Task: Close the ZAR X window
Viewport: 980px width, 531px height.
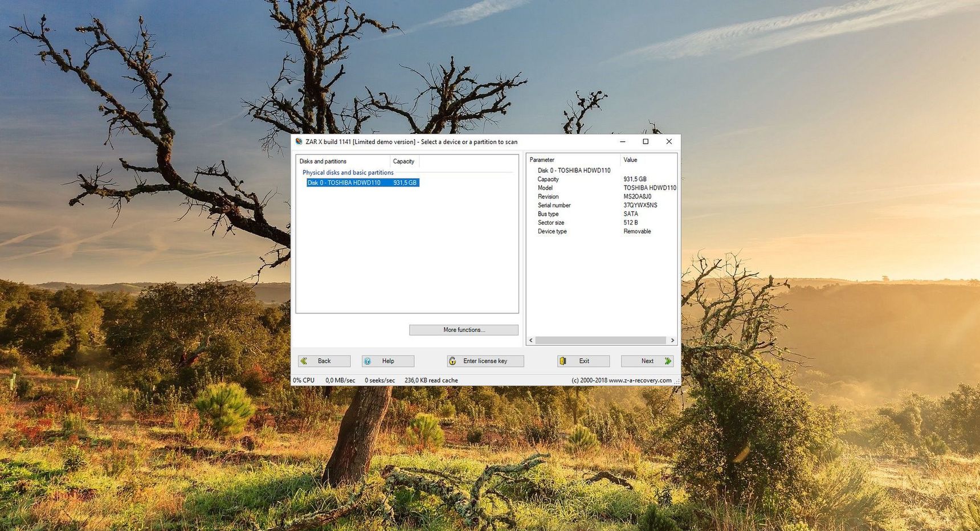Action: click(669, 142)
